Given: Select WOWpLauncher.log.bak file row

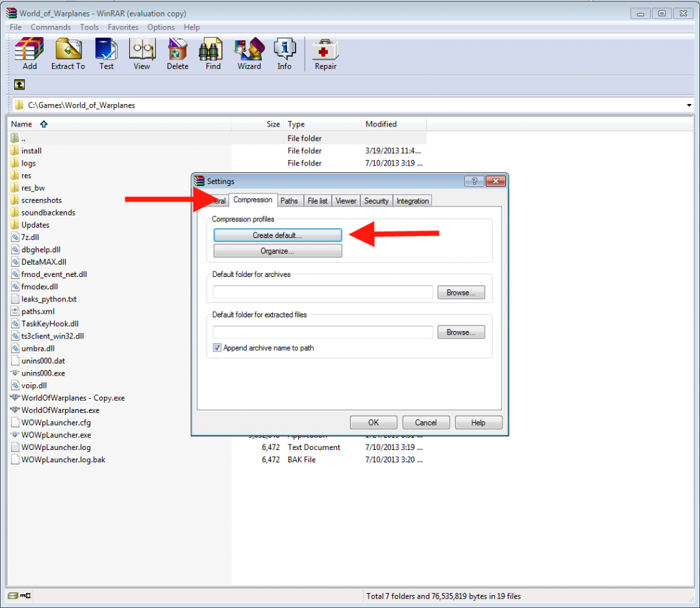Looking at the screenshot, I should [x=217, y=460].
